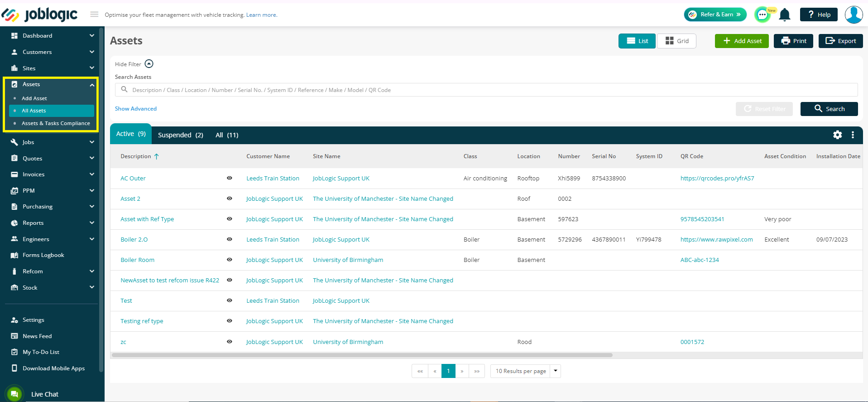Click the Jobs wrench icon

click(x=14, y=142)
